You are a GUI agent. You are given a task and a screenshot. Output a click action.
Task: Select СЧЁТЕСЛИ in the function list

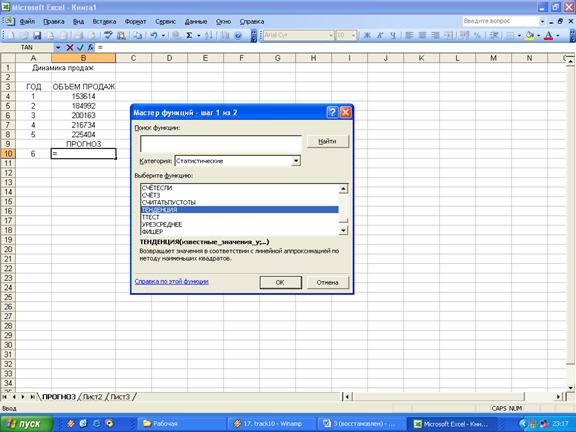coord(240,188)
